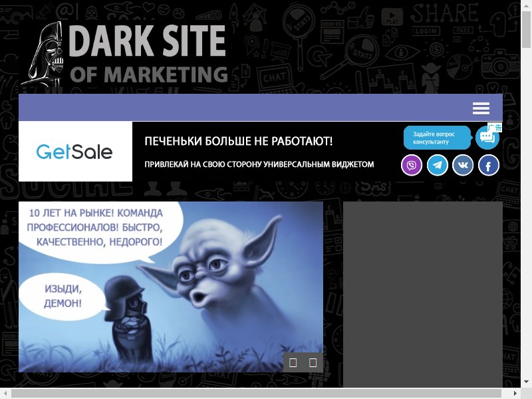The width and height of the screenshot is (532, 399).
Task: Click the vertical scrollbar up arrow
Action: pos(526,5)
